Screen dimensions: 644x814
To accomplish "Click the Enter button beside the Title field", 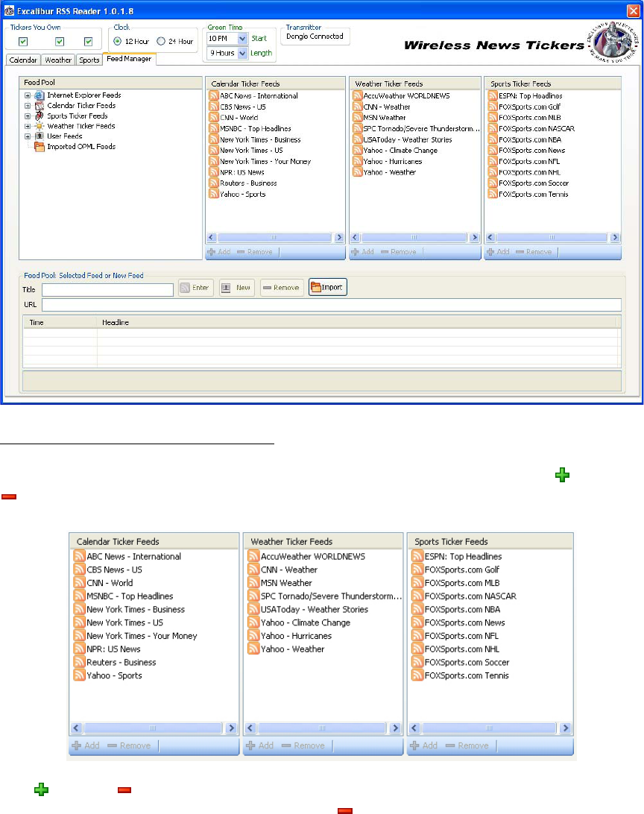I will click(x=195, y=288).
